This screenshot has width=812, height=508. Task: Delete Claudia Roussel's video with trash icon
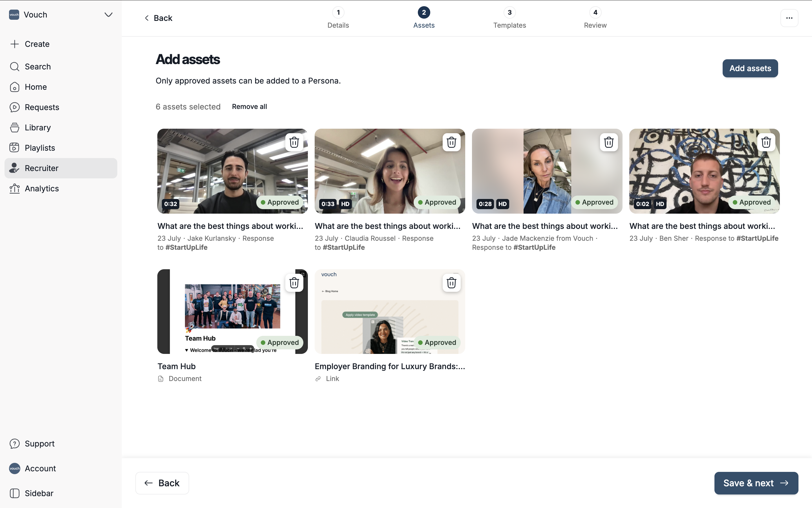point(452,143)
